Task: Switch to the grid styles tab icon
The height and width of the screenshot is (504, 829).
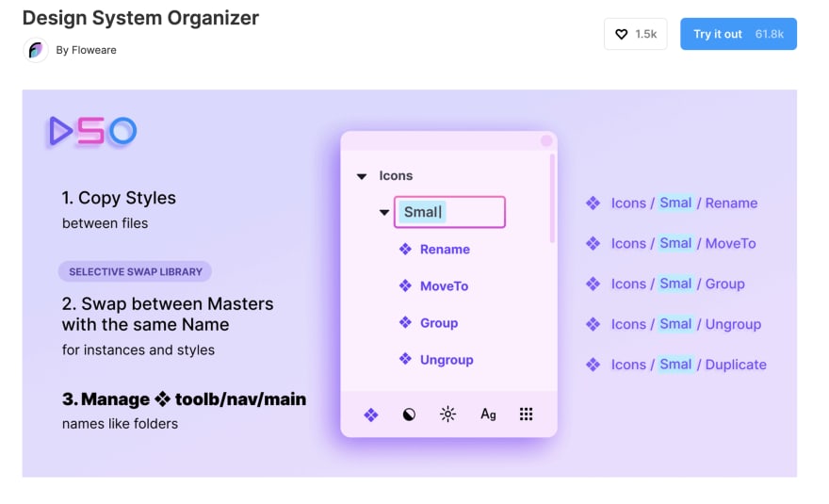Action: click(526, 415)
